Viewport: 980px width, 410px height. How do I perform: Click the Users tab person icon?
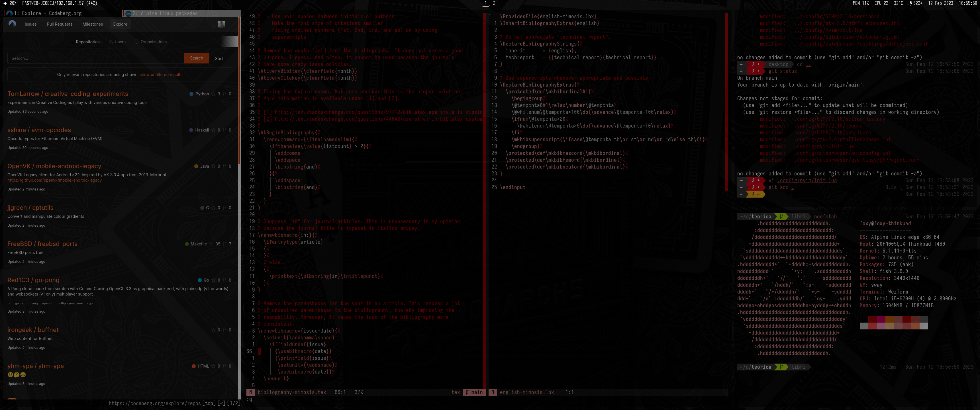click(x=111, y=42)
